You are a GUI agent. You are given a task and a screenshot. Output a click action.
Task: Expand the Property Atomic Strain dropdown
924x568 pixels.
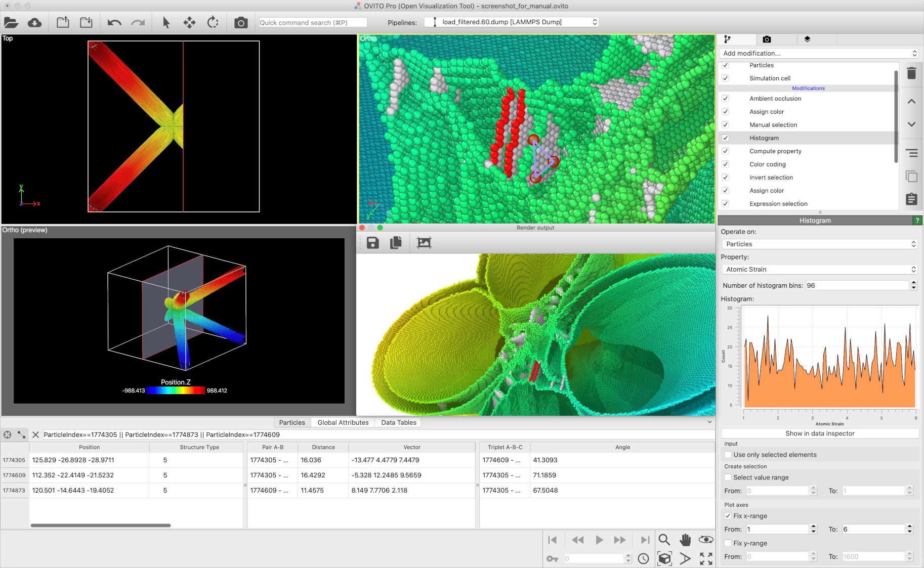819,270
